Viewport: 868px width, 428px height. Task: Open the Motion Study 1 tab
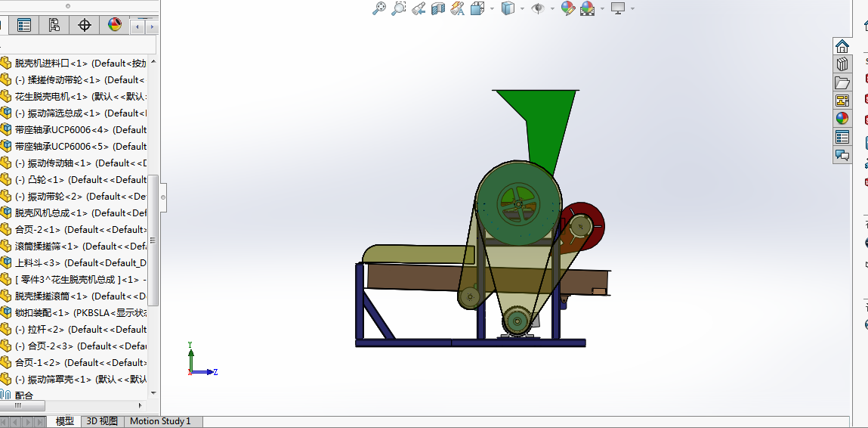160,421
